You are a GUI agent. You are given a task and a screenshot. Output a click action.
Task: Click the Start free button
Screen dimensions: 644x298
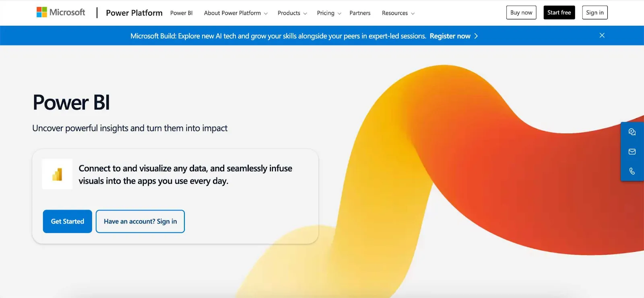(x=559, y=12)
